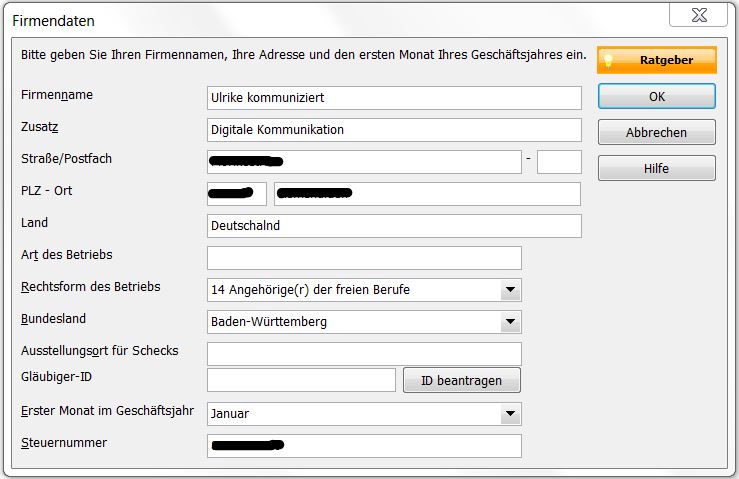
Task: Expand the Bundesland dropdown arrow
Action: point(510,322)
